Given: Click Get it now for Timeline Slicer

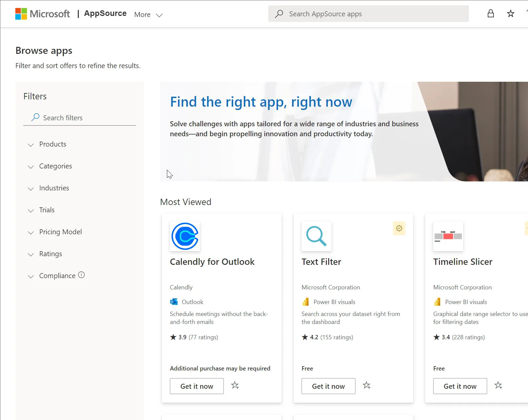Looking at the screenshot, I should coord(460,386).
